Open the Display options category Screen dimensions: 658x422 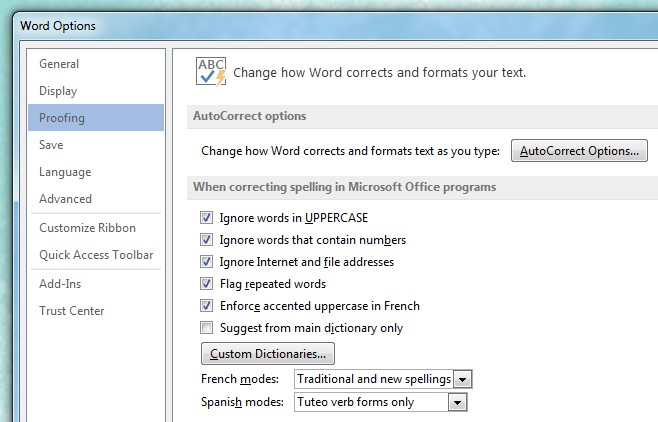tap(96, 91)
